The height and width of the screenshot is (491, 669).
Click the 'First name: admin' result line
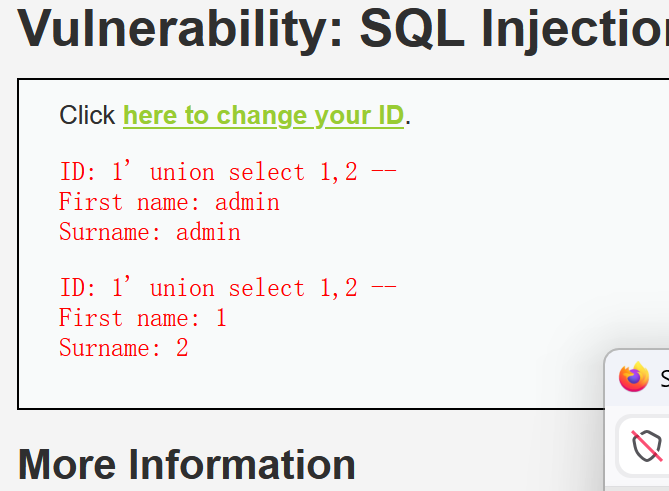click(169, 202)
